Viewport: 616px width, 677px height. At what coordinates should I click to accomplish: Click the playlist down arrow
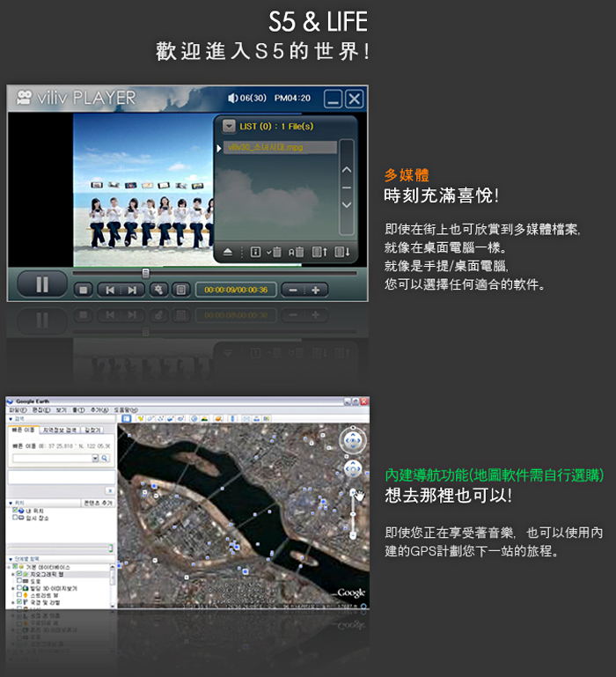click(x=347, y=204)
